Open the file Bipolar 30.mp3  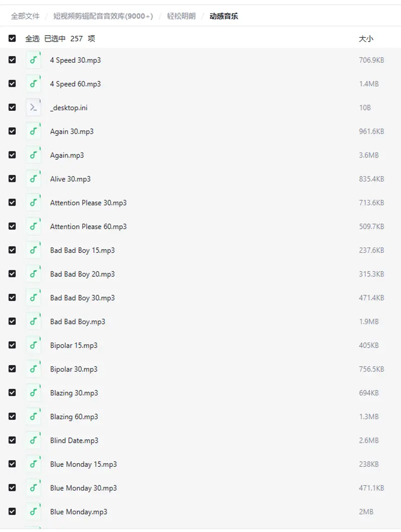click(74, 369)
